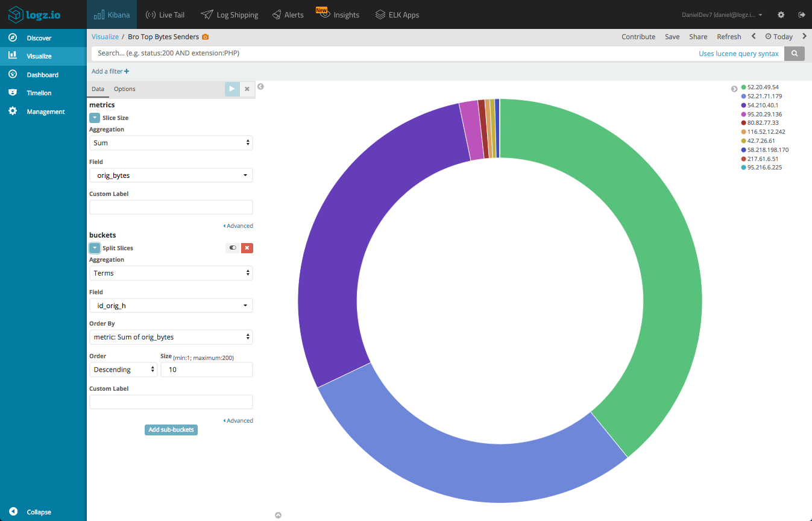Open the Descending order dropdown
This screenshot has width=812, height=521.
pos(124,370)
